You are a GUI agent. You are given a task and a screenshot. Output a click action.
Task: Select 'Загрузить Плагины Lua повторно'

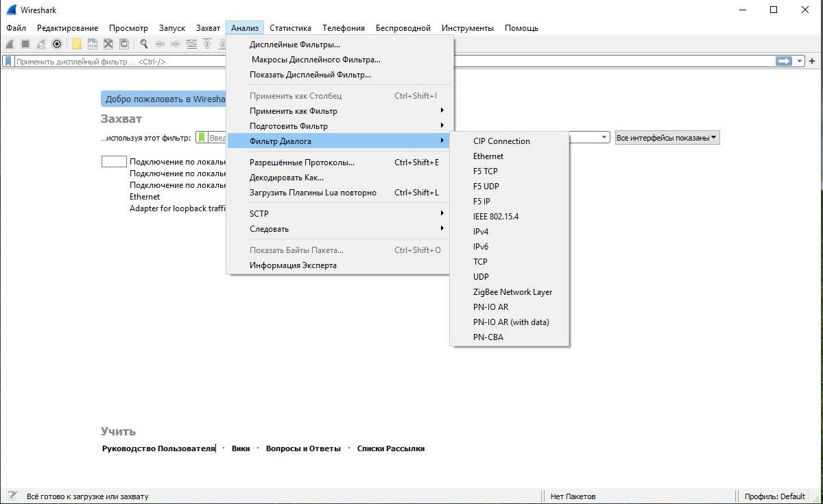pyautogui.click(x=339, y=193)
